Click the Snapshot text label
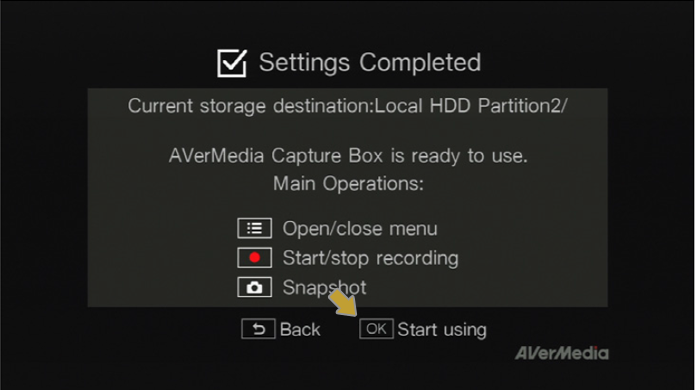The width and height of the screenshot is (695, 390). click(324, 288)
